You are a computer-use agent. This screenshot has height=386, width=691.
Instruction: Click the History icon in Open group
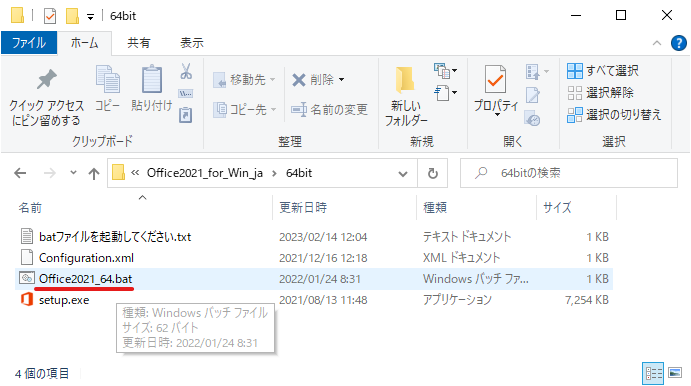[532, 118]
